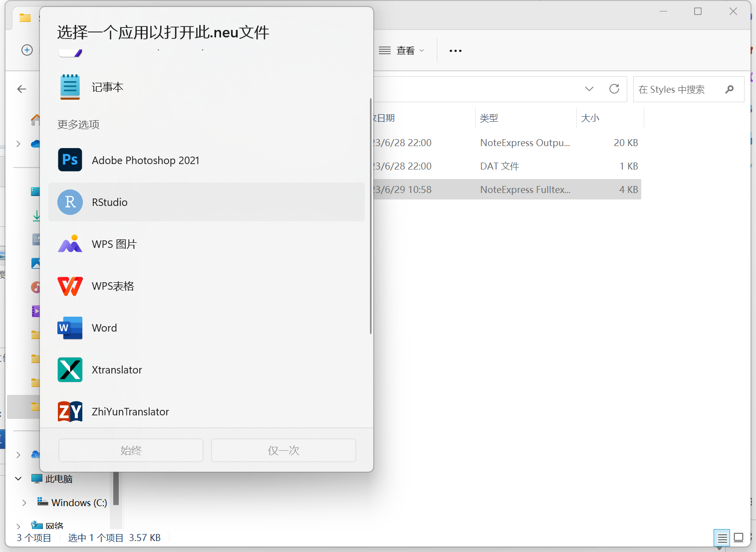This screenshot has width=756, height=552.
Task: Select the ZhiYunTranslator app icon
Action: pos(70,411)
